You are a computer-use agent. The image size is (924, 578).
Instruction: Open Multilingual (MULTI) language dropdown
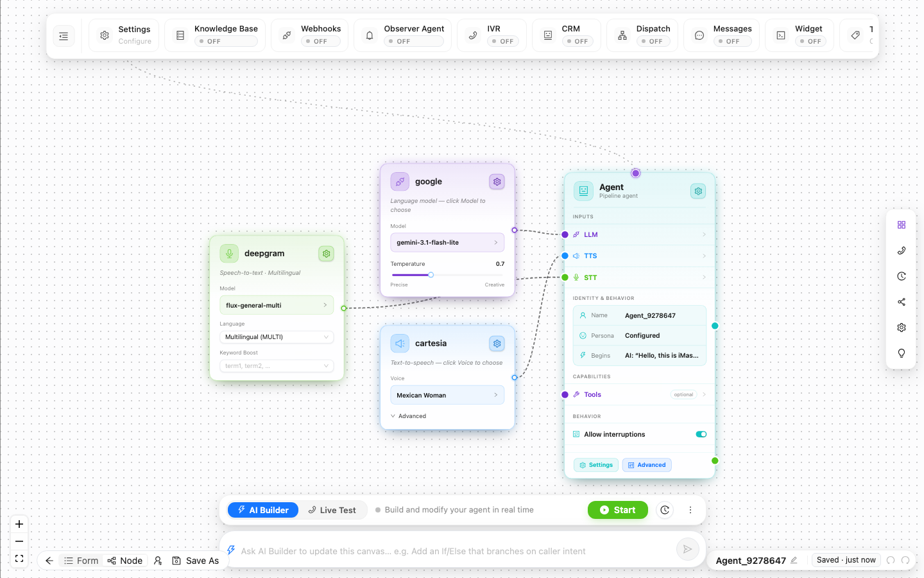277,337
